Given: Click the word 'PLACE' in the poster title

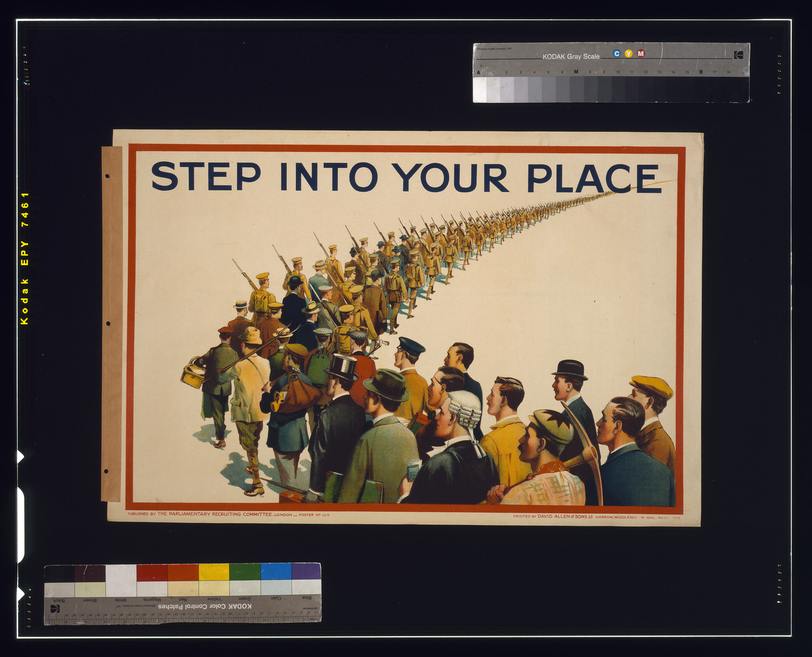Looking at the screenshot, I should pos(594,178).
